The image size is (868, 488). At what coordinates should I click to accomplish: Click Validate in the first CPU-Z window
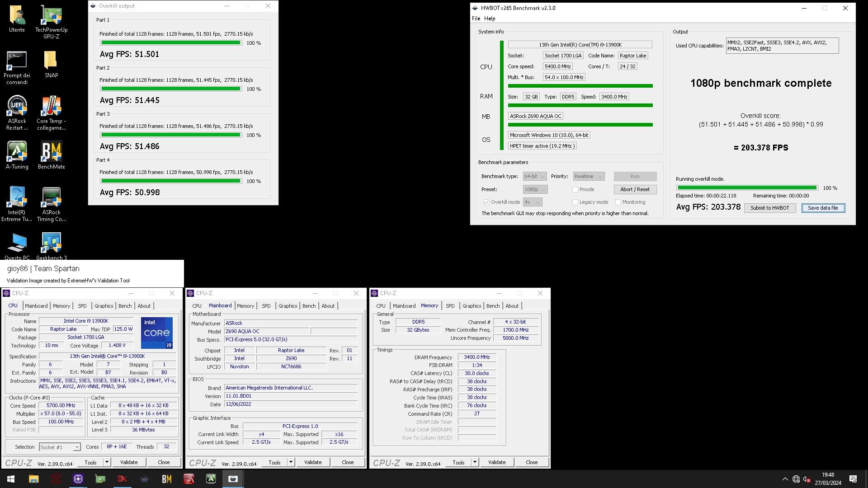point(129,462)
